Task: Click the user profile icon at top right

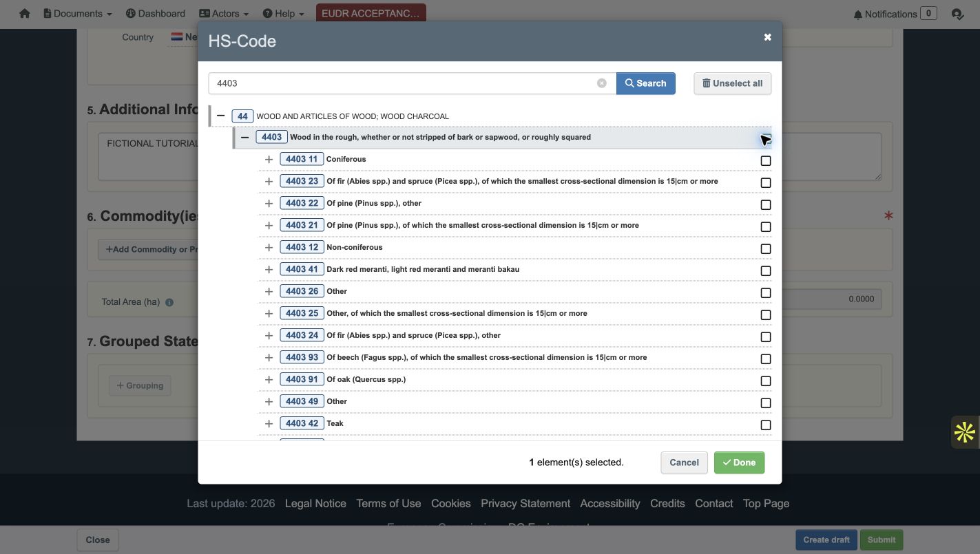Action: click(x=957, y=14)
